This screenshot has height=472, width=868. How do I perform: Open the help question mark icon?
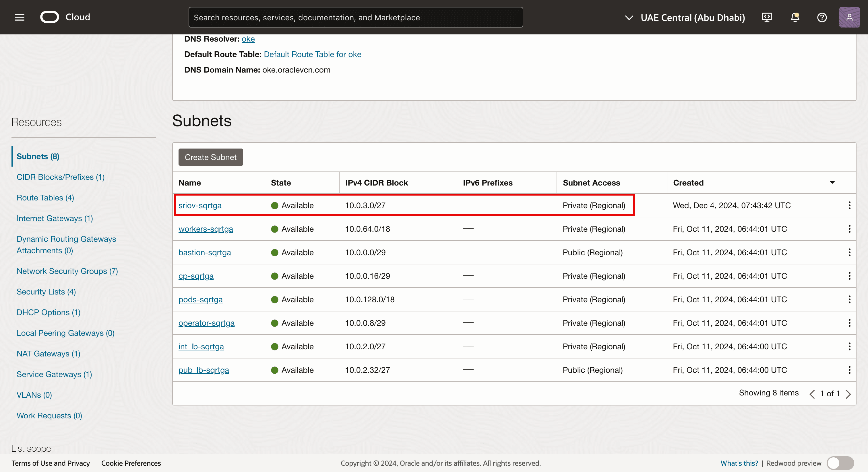(822, 17)
